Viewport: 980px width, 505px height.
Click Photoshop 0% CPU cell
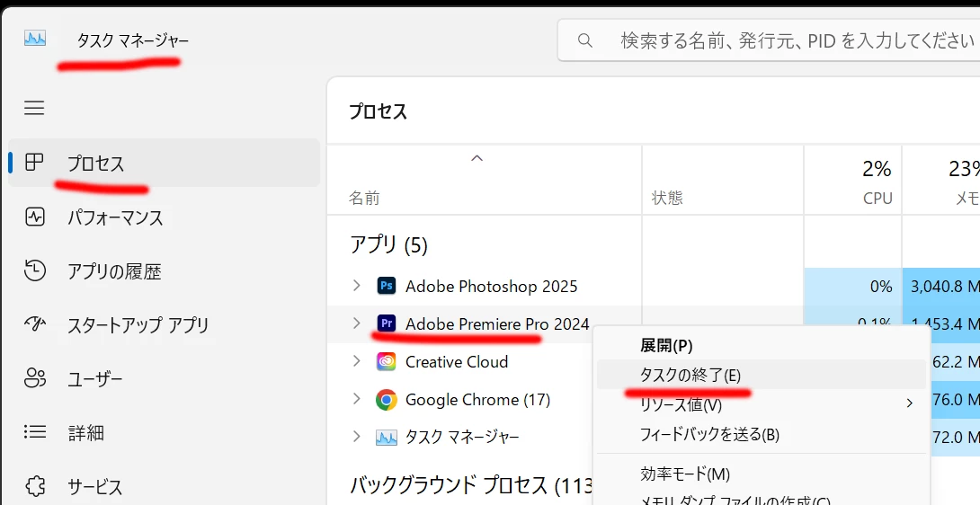point(852,287)
